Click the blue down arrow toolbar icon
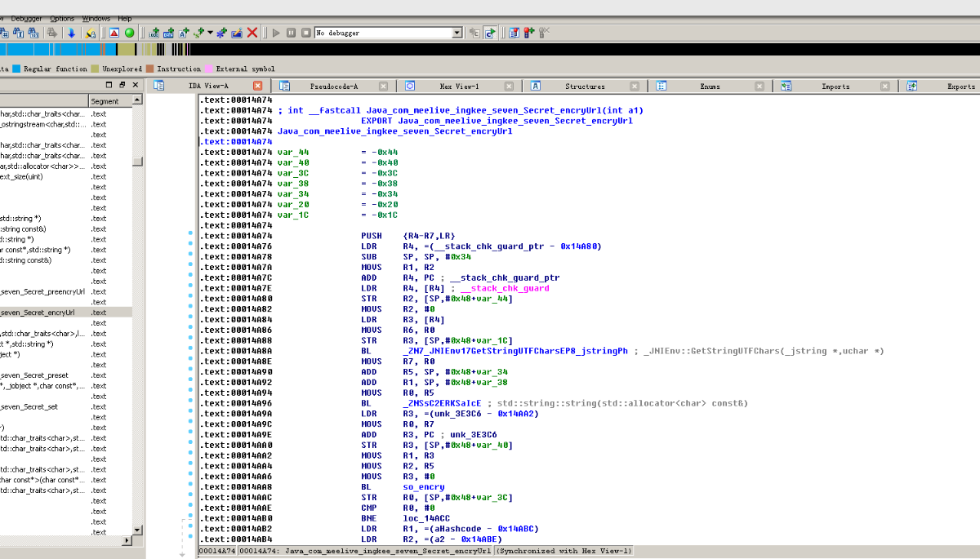Viewport: 980px width, 559px height. pyautogui.click(x=71, y=33)
